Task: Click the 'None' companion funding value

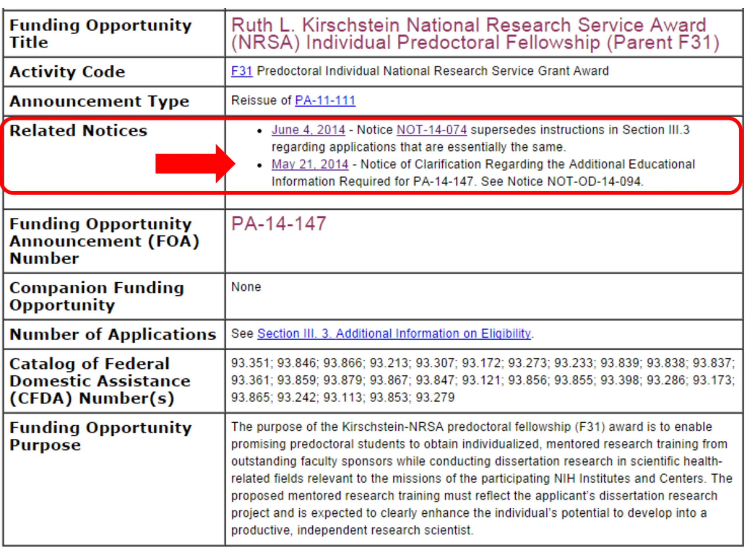Action: pyautogui.click(x=246, y=287)
